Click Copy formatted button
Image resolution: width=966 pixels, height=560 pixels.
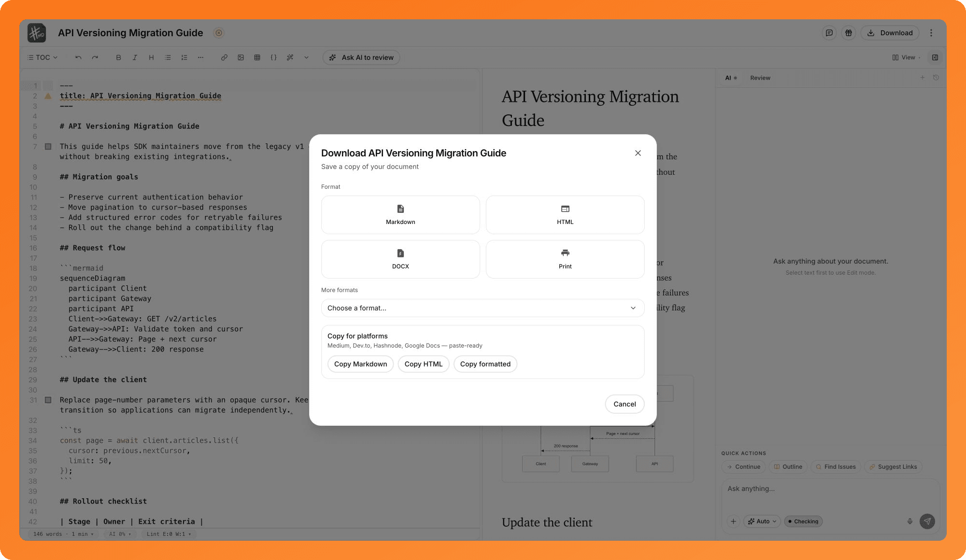pyautogui.click(x=485, y=364)
